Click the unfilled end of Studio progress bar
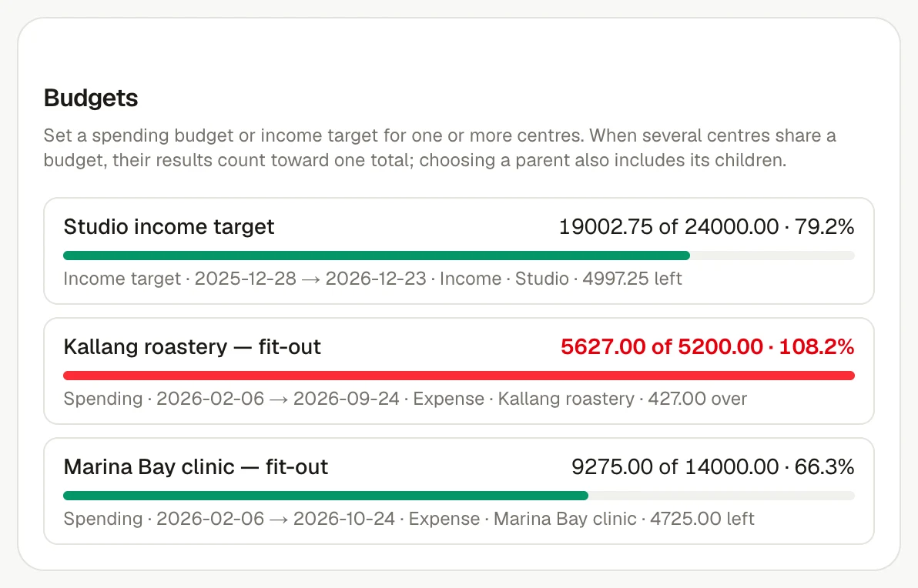The width and height of the screenshot is (918, 588). (772, 256)
